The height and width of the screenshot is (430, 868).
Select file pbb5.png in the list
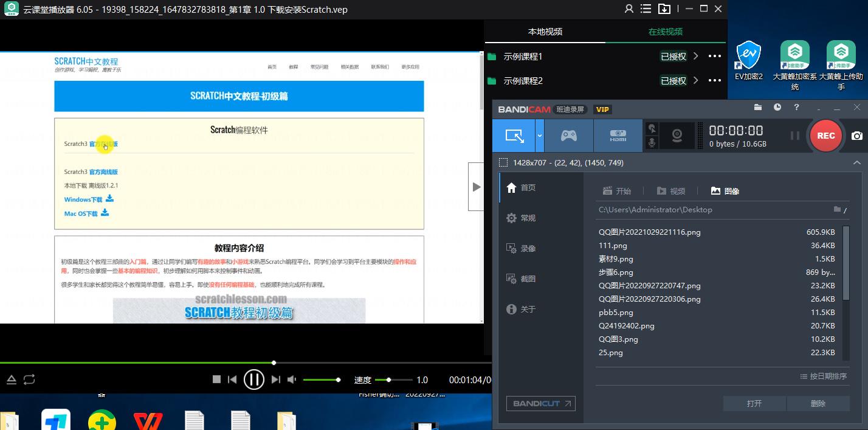coord(717,312)
